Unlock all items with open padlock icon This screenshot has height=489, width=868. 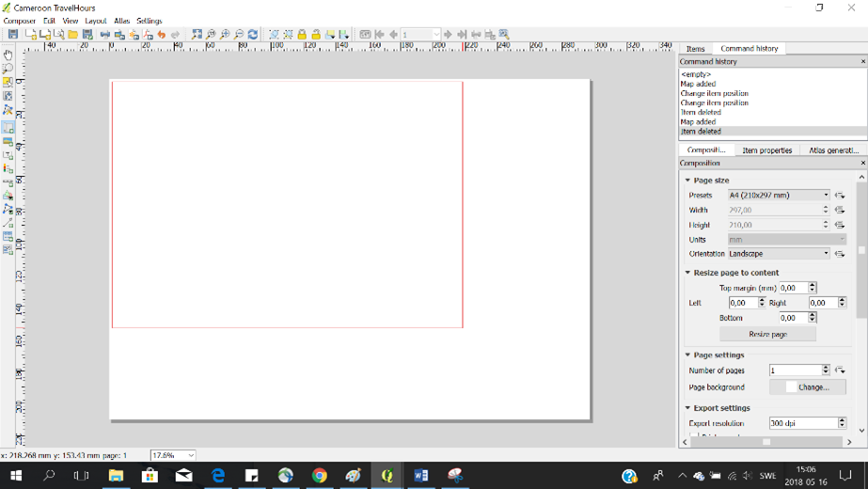click(316, 35)
